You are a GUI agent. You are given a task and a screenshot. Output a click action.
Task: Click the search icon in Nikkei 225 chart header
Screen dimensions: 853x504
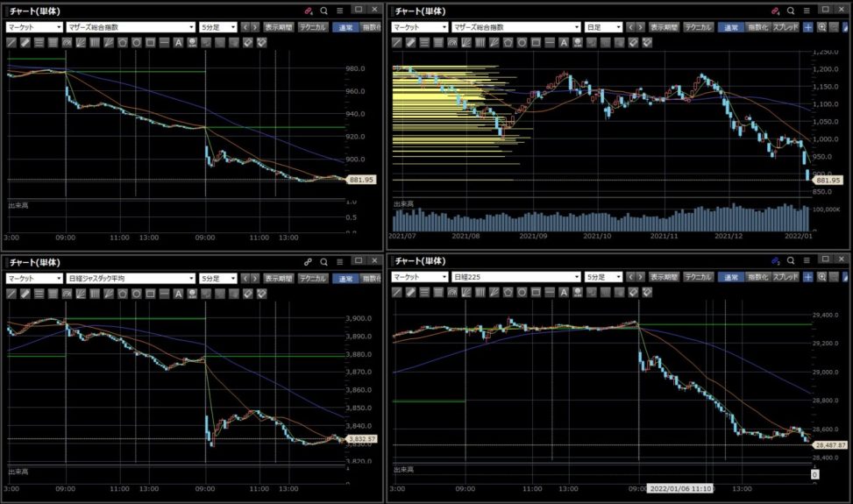[792, 261]
